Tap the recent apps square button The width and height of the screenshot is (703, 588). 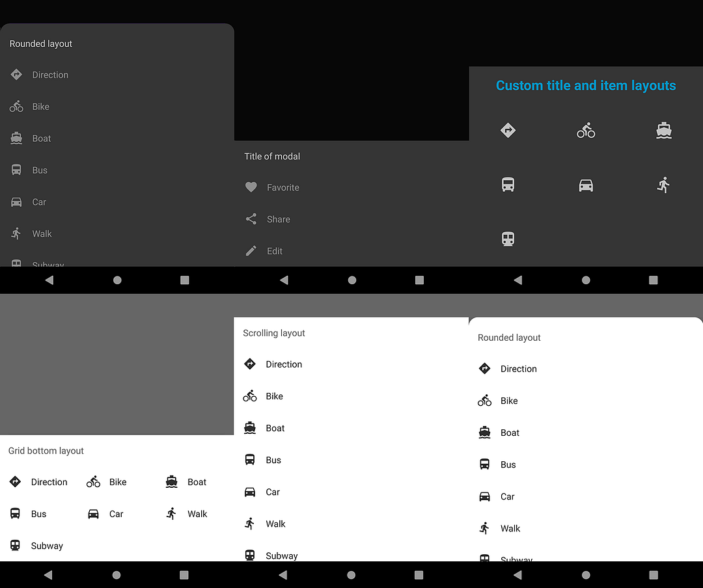(x=184, y=280)
